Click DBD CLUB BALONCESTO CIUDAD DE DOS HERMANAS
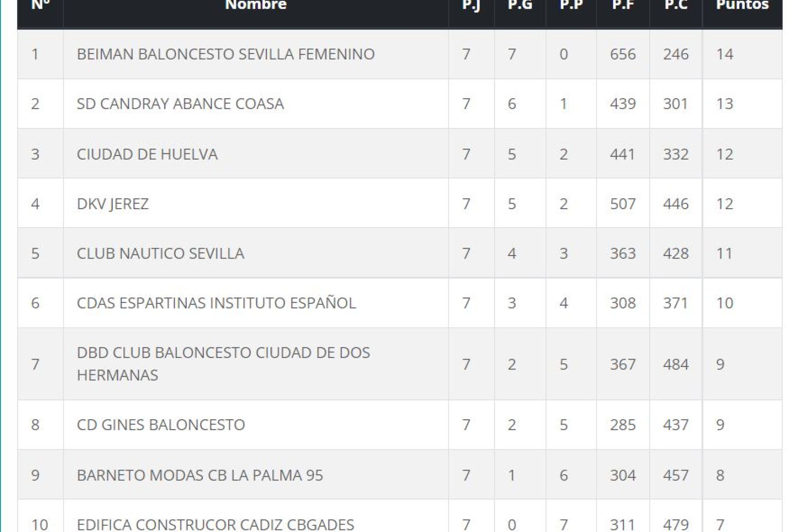This screenshot has width=798, height=532. [223, 364]
